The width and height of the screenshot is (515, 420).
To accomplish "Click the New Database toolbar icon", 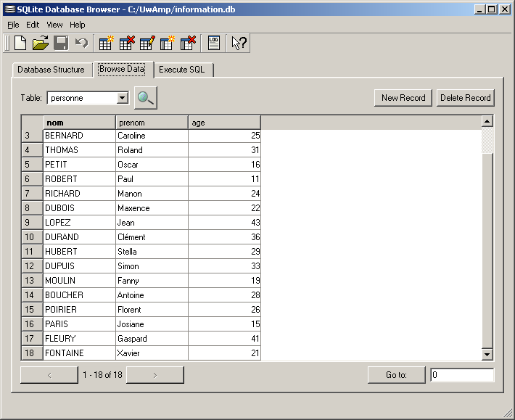I will [x=20, y=44].
